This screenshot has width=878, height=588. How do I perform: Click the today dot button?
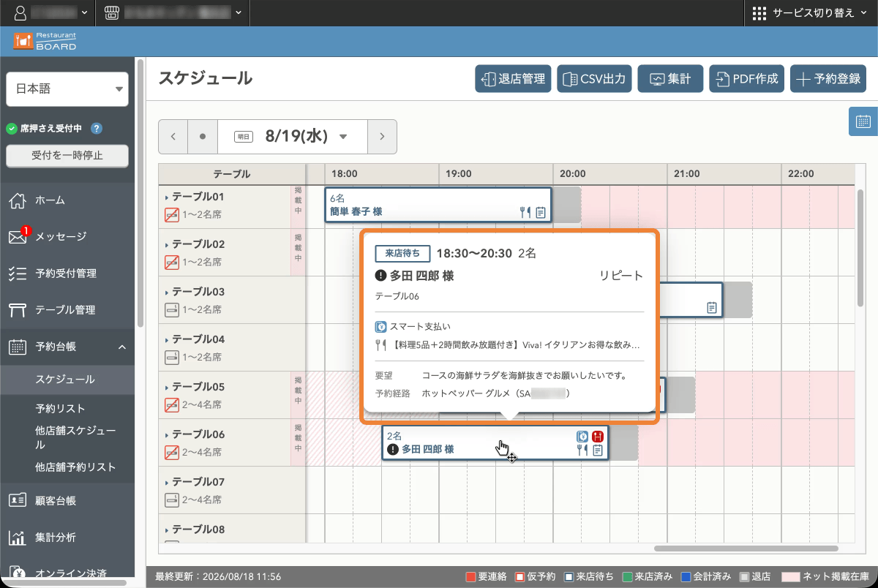(x=203, y=137)
